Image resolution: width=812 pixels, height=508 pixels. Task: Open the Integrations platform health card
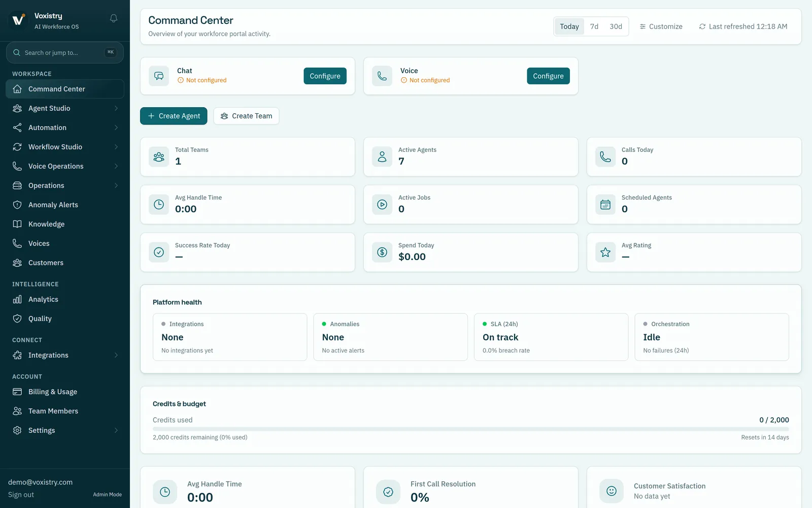(x=230, y=337)
